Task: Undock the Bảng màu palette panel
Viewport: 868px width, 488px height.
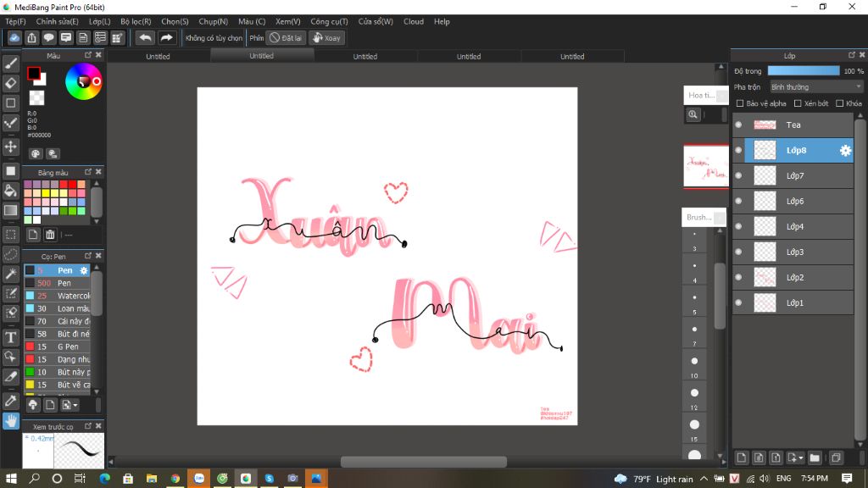Action: [88, 172]
